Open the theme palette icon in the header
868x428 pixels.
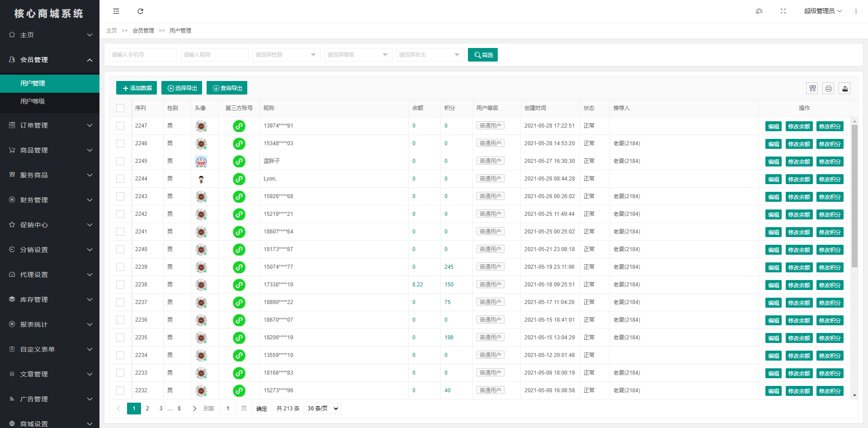tap(759, 11)
